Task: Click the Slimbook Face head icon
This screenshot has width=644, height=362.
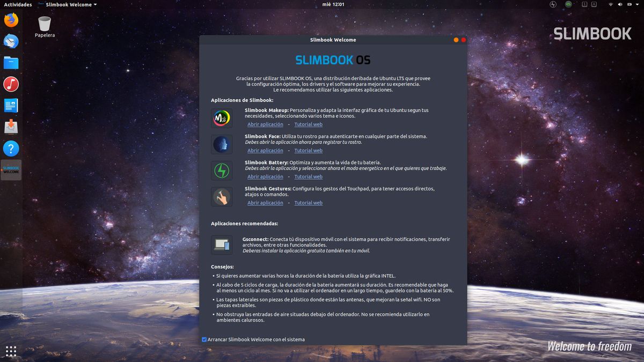Action: (222, 144)
